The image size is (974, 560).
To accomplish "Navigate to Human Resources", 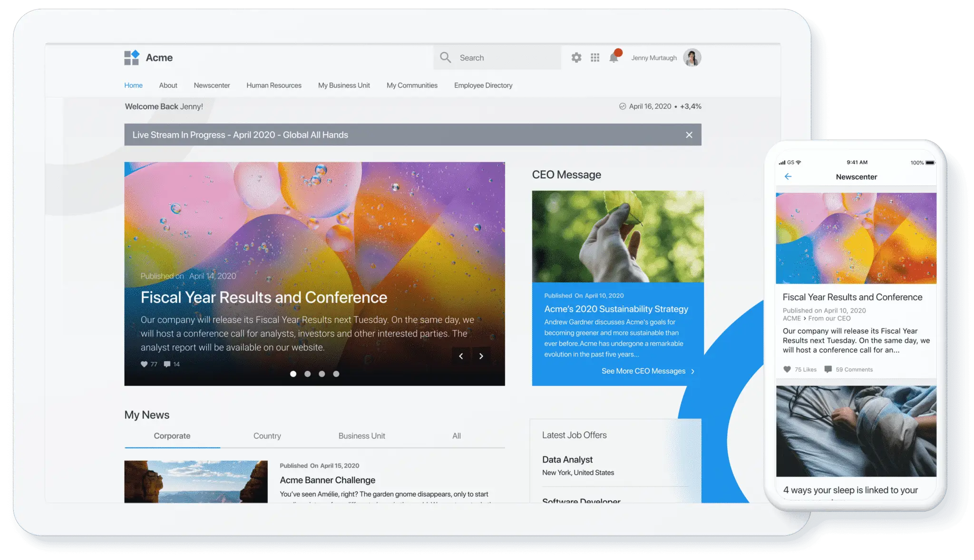I will pyautogui.click(x=274, y=86).
